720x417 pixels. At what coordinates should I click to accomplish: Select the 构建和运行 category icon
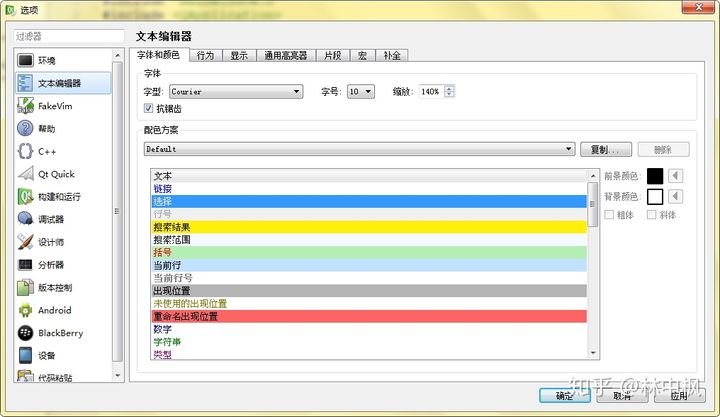(x=25, y=196)
